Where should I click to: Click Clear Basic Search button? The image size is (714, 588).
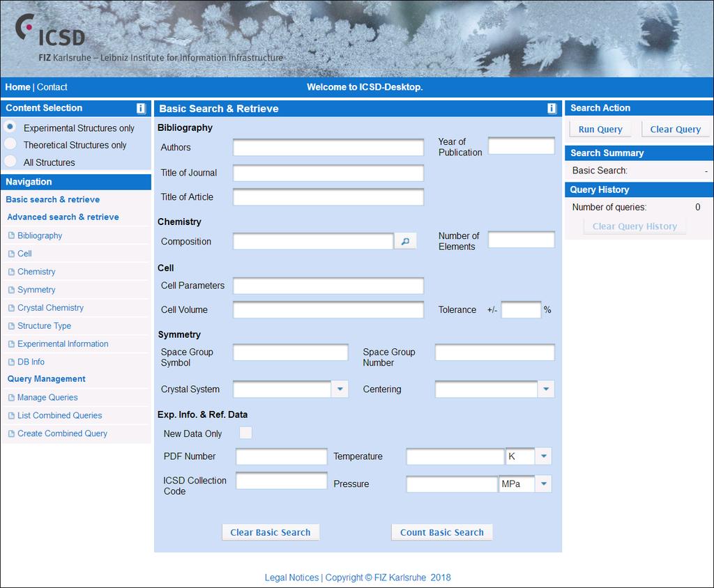point(271,532)
